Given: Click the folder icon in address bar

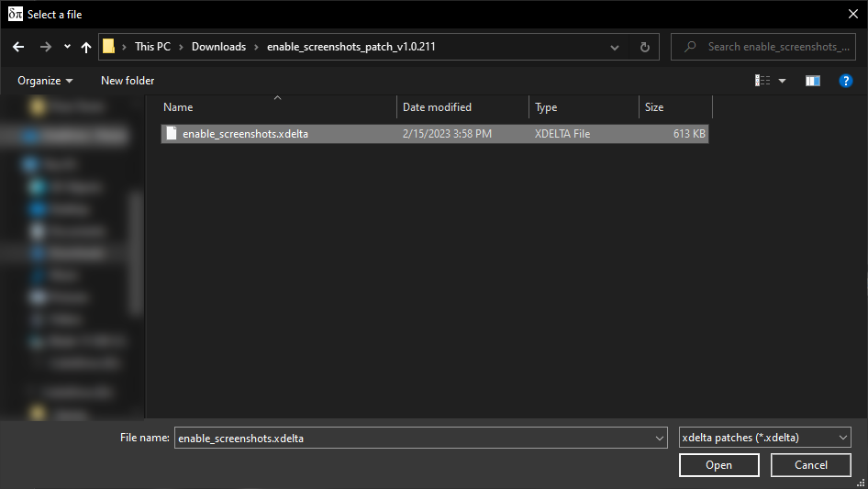Looking at the screenshot, I should tap(109, 47).
